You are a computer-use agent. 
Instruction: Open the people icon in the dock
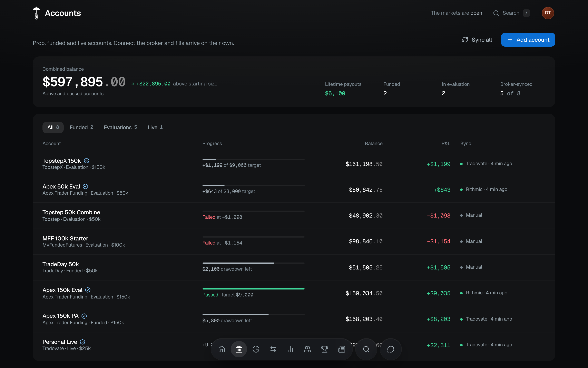(307, 349)
